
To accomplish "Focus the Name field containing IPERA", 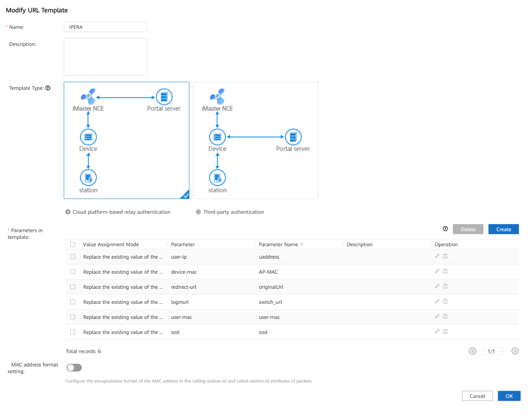I will pos(106,27).
